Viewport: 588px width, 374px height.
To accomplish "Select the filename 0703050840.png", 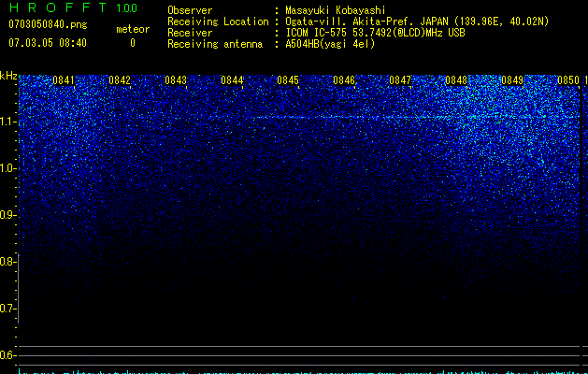I will point(48,24).
